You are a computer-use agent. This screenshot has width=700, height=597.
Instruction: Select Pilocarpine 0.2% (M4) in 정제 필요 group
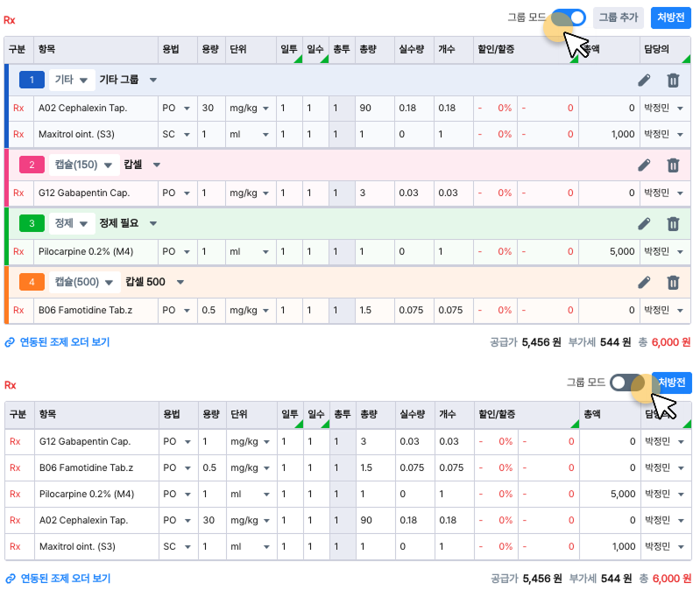click(x=86, y=251)
